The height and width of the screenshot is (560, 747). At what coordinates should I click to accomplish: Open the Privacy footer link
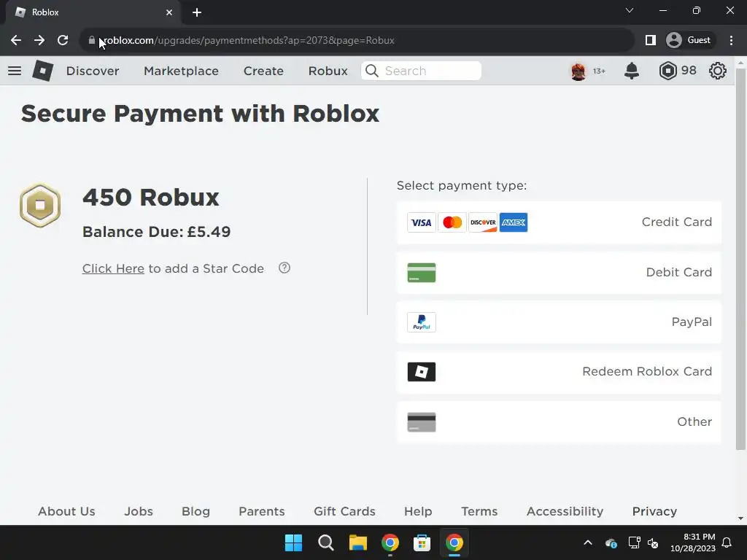(x=654, y=511)
